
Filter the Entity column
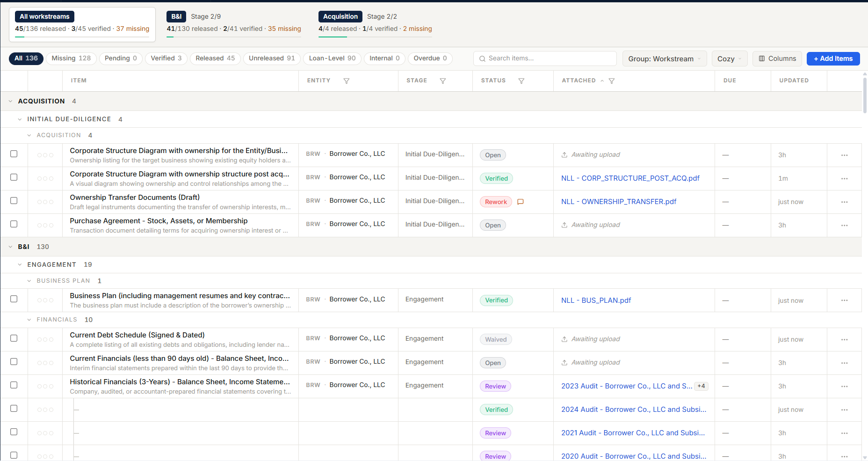coord(347,81)
